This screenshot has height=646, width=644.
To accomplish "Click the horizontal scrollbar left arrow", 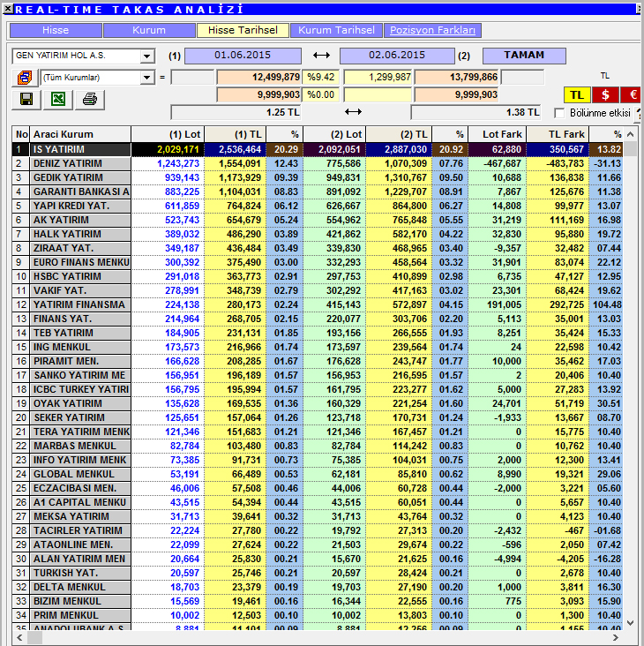I will click(x=19, y=637).
